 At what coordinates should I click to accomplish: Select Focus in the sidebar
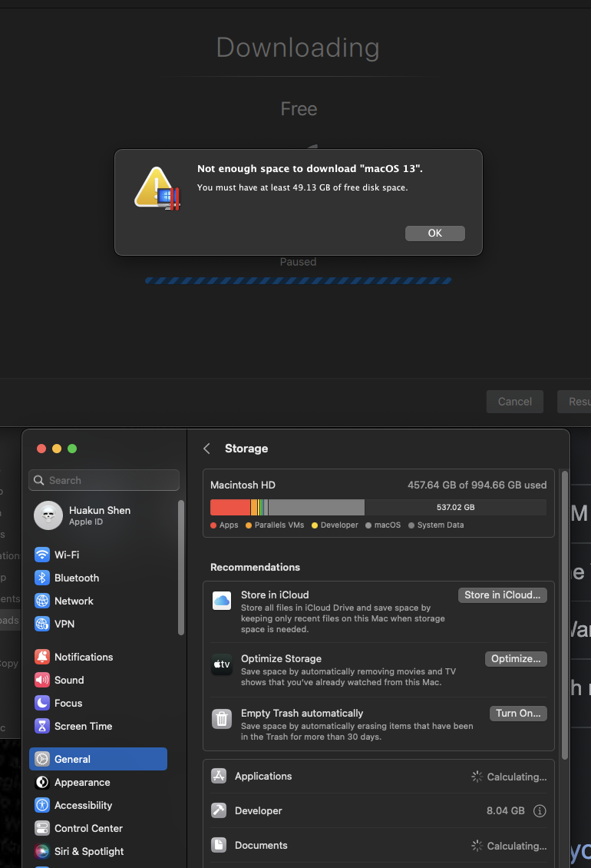[x=68, y=703]
